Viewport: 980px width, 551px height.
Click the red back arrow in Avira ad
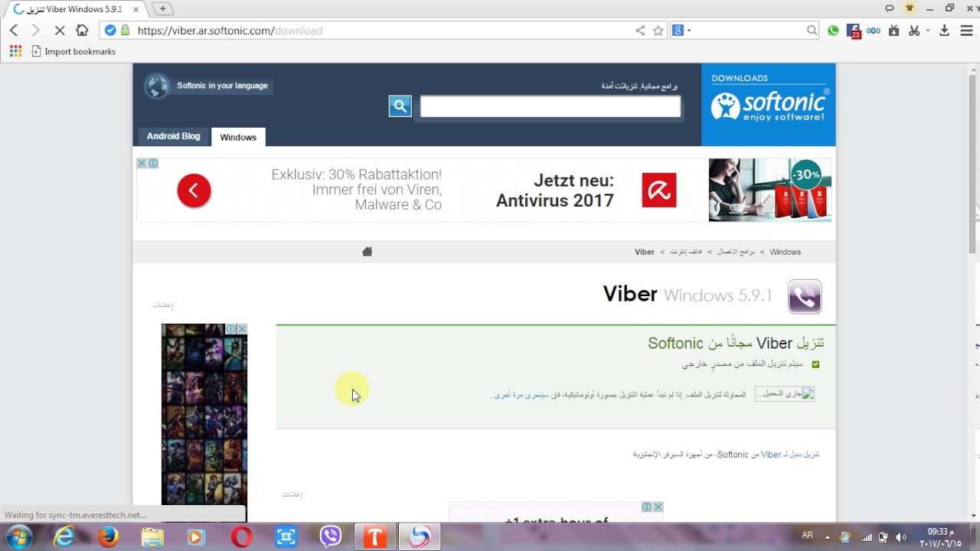[194, 191]
